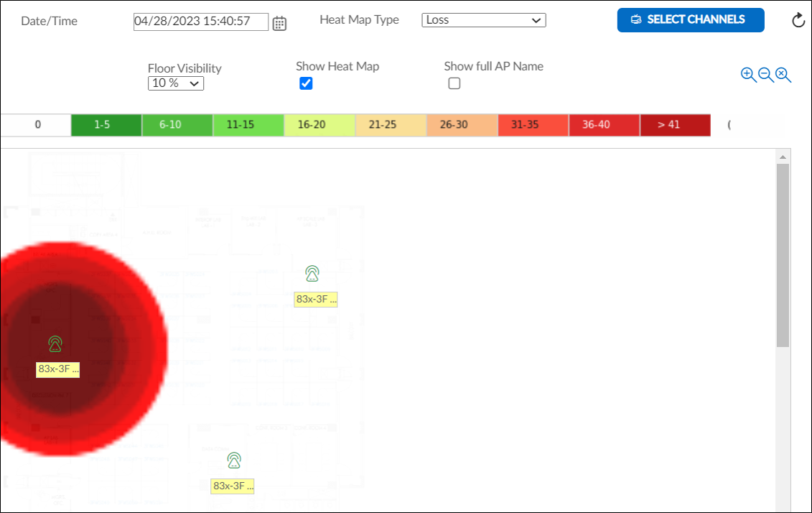Select the AP icon inside the red heat zone
812x513 pixels.
(55, 343)
